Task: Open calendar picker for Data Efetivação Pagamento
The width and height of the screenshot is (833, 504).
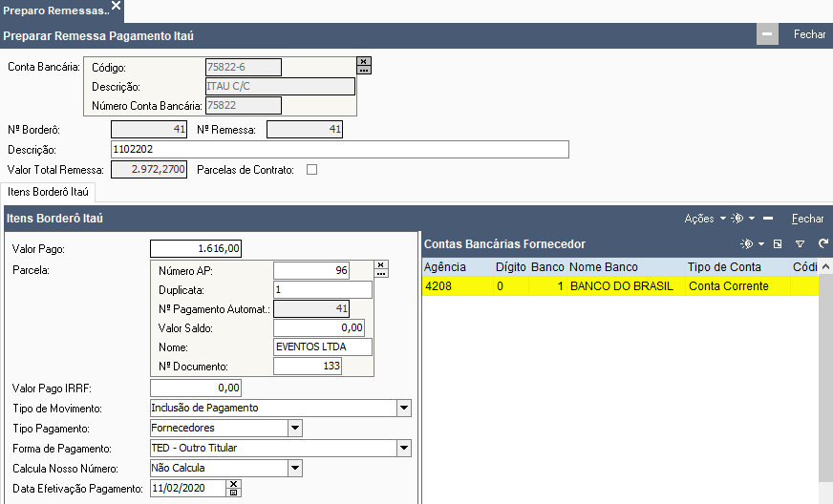Action: pyautogui.click(x=234, y=493)
